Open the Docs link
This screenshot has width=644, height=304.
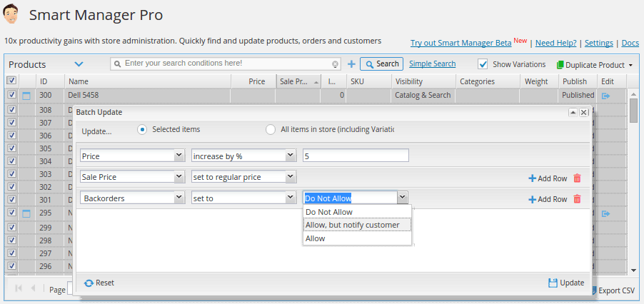click(x=630, y=43)
